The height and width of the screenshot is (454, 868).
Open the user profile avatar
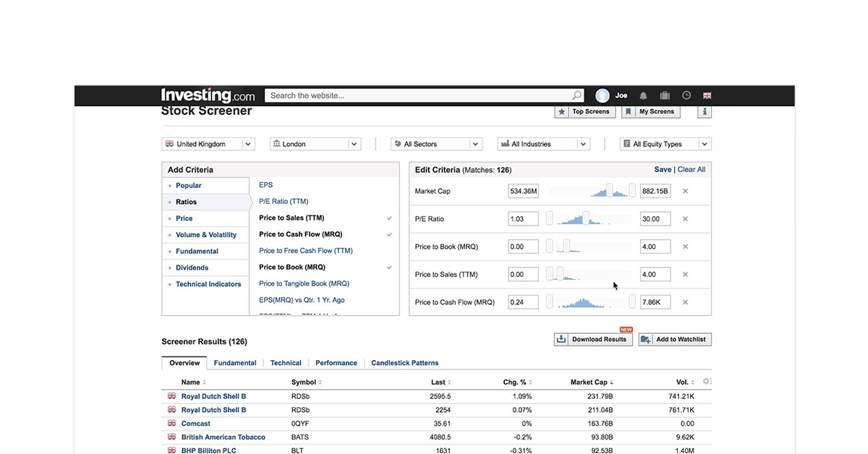click(x=603, y=95)
